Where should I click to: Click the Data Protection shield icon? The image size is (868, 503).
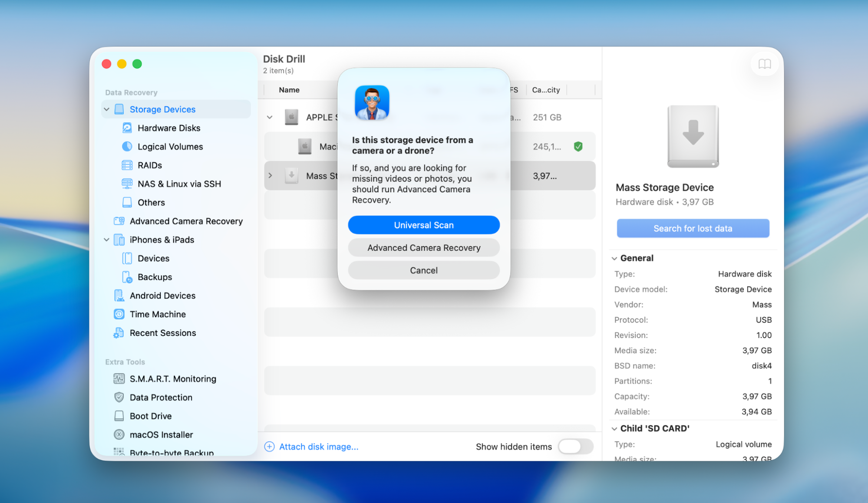click(119, 398)
